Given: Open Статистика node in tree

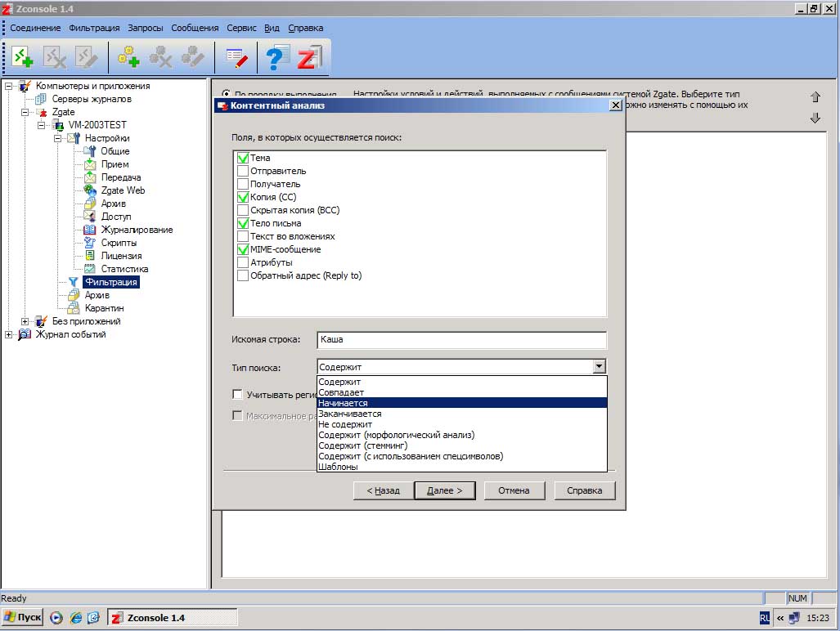Looking at the screenshot, I should point(124,269).
